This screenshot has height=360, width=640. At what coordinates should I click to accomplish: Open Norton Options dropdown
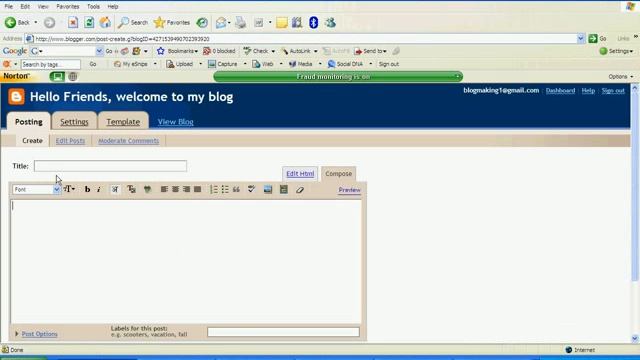click(x=621, y=77)
